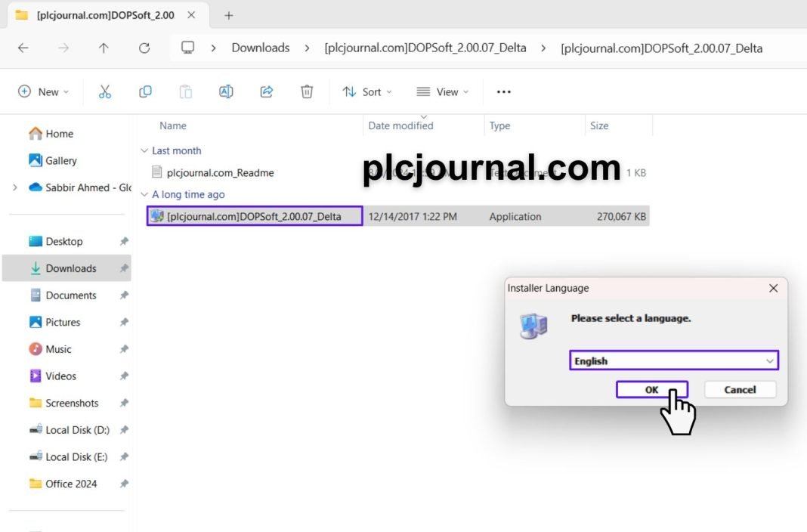
Task: Click the Copy icon in toolbar
Action: coord(145,91)
